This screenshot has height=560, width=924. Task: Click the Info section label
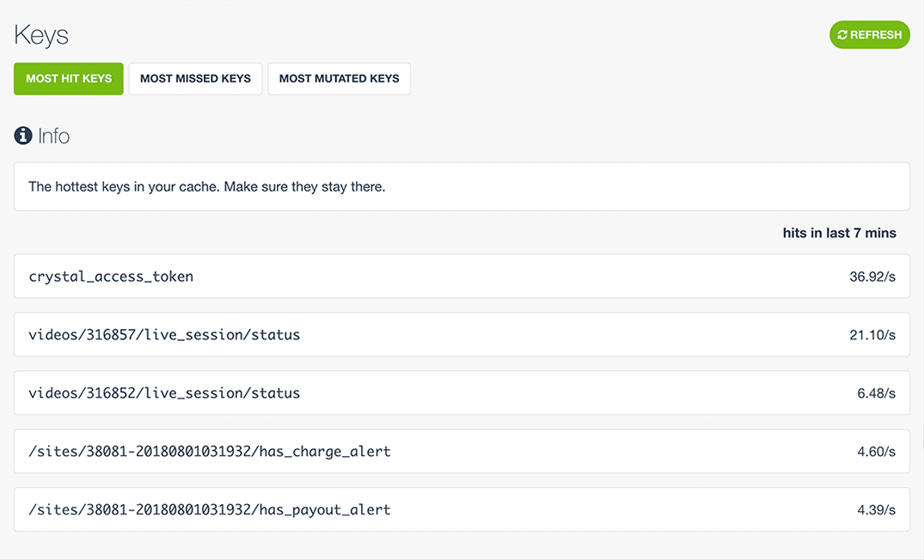click(54, 135)
